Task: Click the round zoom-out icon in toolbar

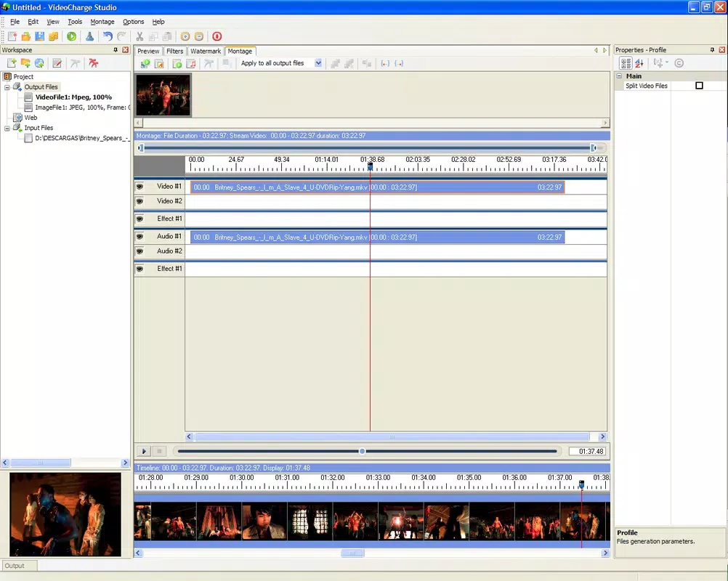Action: coord(199,36)
